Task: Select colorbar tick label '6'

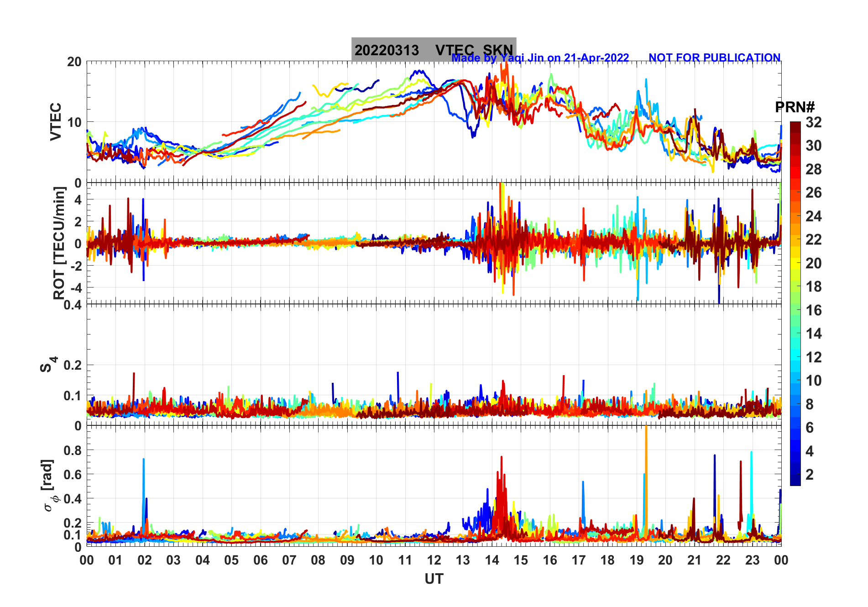Action: (x=810, y=428)
